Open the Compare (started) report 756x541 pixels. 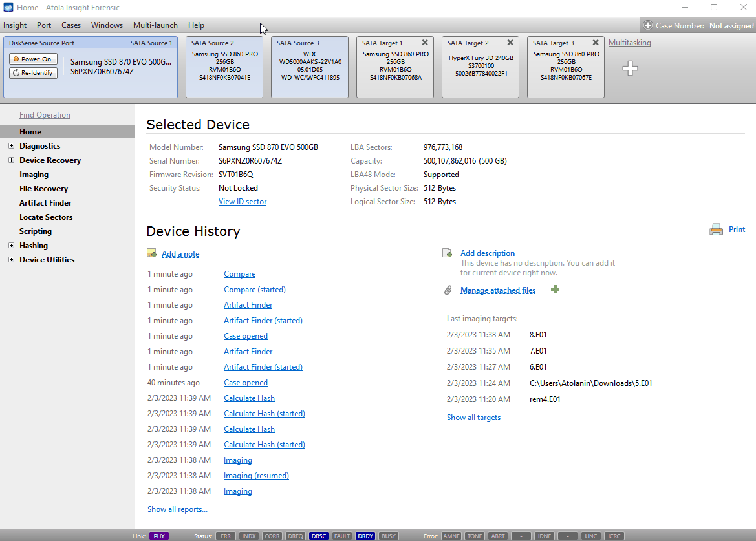(x=255, y=290)
